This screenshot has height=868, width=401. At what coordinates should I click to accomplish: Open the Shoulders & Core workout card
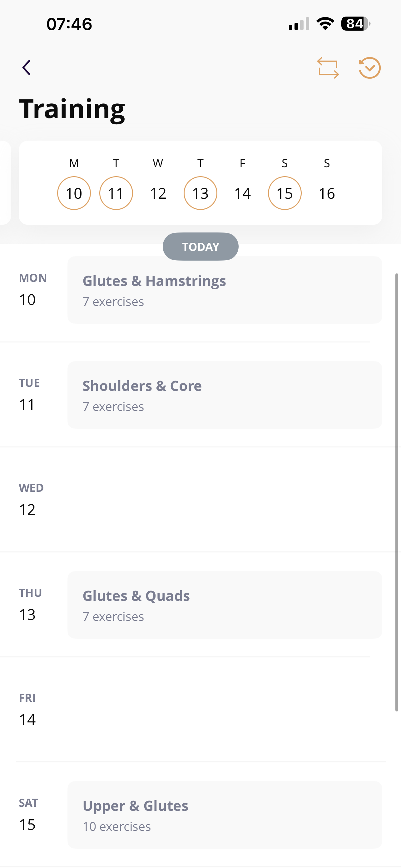225,394
